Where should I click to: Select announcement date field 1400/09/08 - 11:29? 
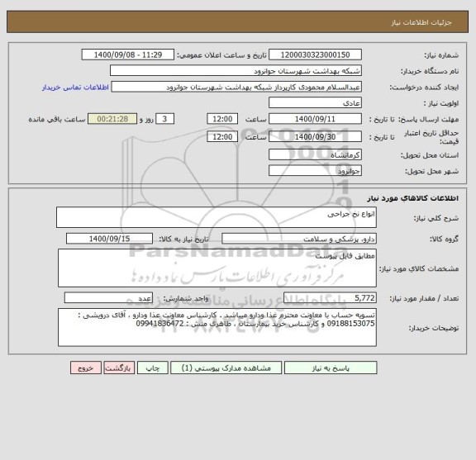(x=128, y=55)
